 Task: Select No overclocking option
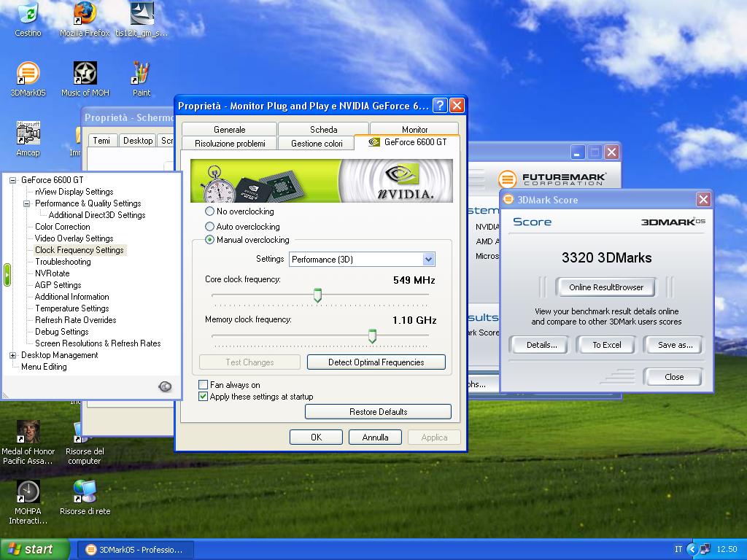(x=239, y=211)
